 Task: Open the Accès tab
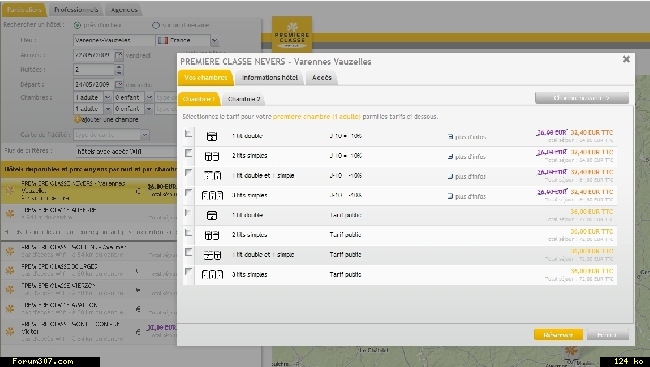[322, 78]
